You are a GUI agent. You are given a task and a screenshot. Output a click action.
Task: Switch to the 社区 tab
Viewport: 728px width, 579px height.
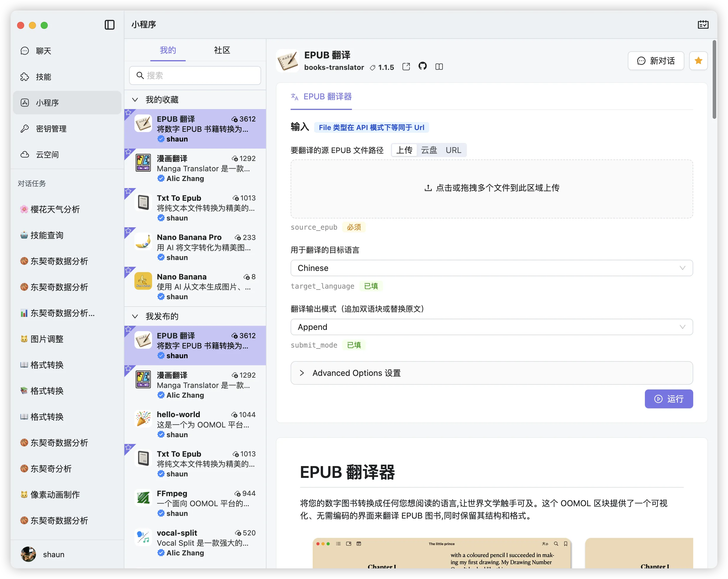tap(222, 50)
